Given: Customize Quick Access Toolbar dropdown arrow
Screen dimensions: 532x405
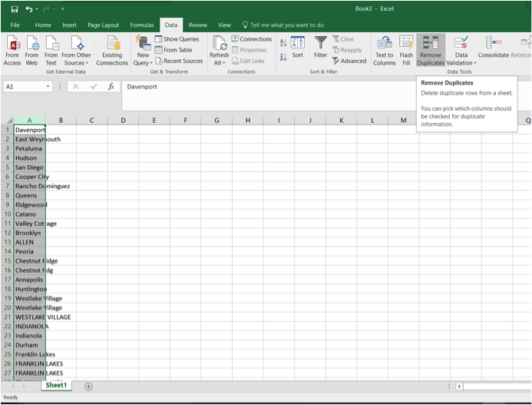Looking at the screenshot, I should point(63,9).
